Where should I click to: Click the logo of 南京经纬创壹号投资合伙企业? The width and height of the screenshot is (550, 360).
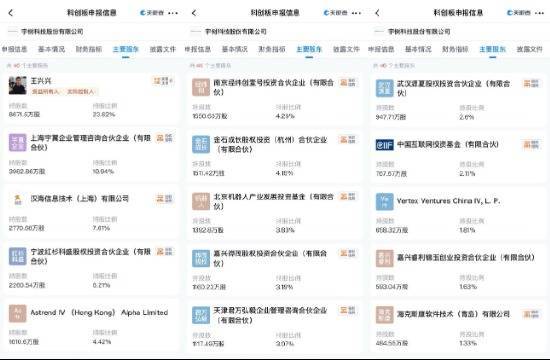(201, 87)
